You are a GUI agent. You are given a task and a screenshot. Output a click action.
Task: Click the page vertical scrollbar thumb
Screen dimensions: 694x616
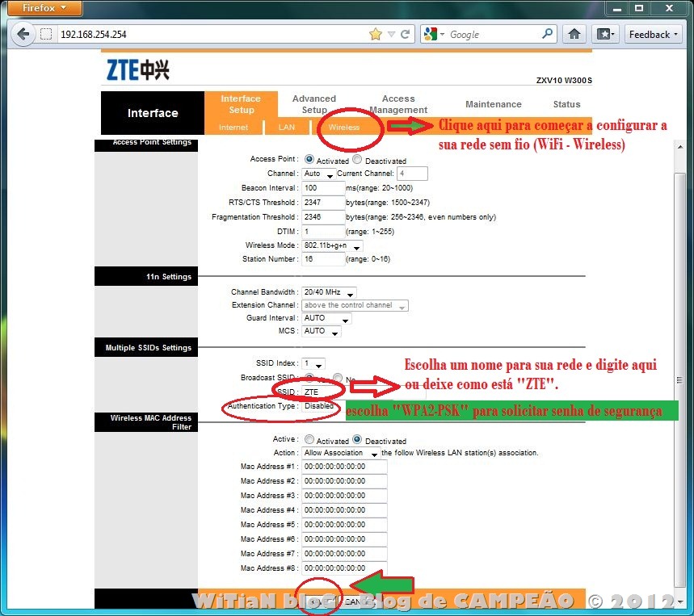tap(679, 380)
